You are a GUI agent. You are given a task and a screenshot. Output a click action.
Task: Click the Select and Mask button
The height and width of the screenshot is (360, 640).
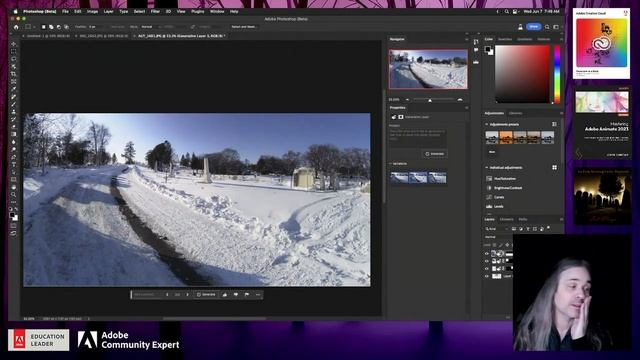244,27
